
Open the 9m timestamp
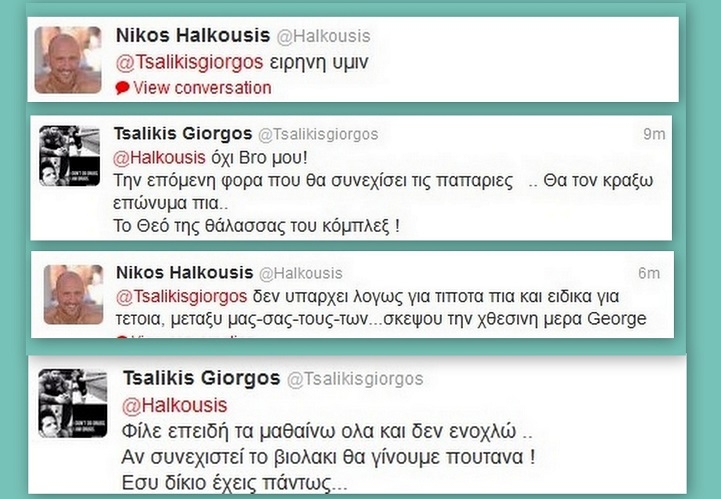pyautogui.click(x=654, y=134)
